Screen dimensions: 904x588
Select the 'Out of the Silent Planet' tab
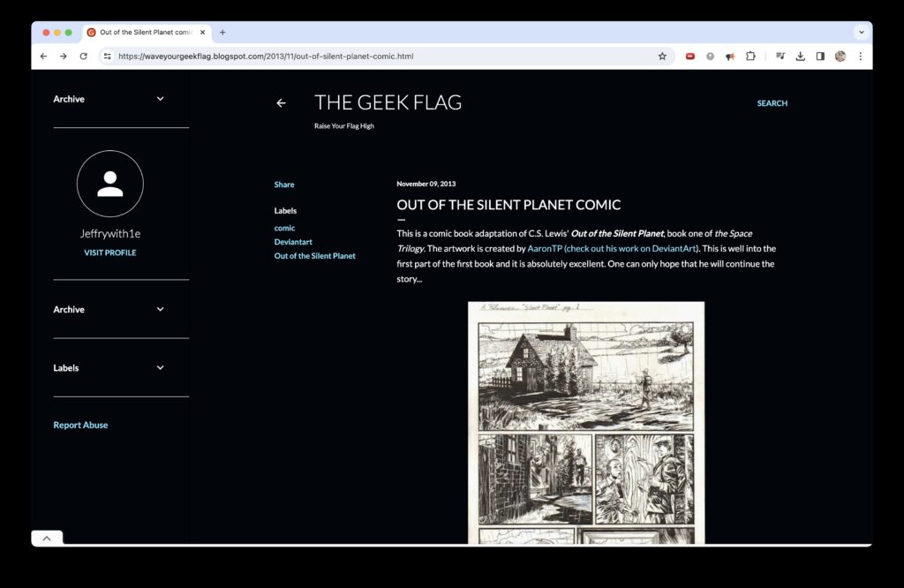[x=146, y=33]
